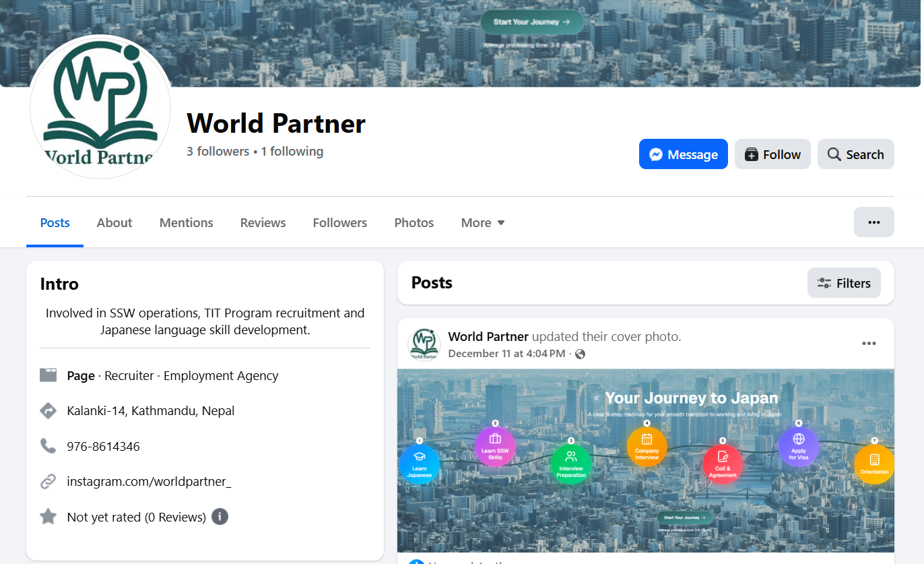Open post options three-dot menu
Image resolution: width=924 pixels, height=564 pixels.
[x=869, y=344]
